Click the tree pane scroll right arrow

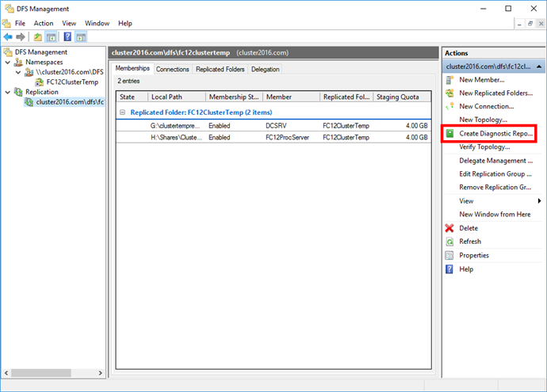101,373
